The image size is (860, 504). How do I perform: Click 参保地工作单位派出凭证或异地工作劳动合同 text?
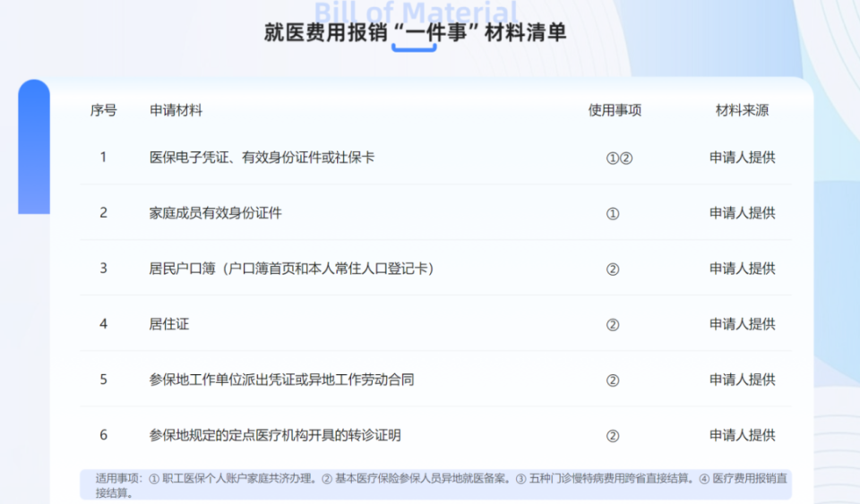point(282,380)
